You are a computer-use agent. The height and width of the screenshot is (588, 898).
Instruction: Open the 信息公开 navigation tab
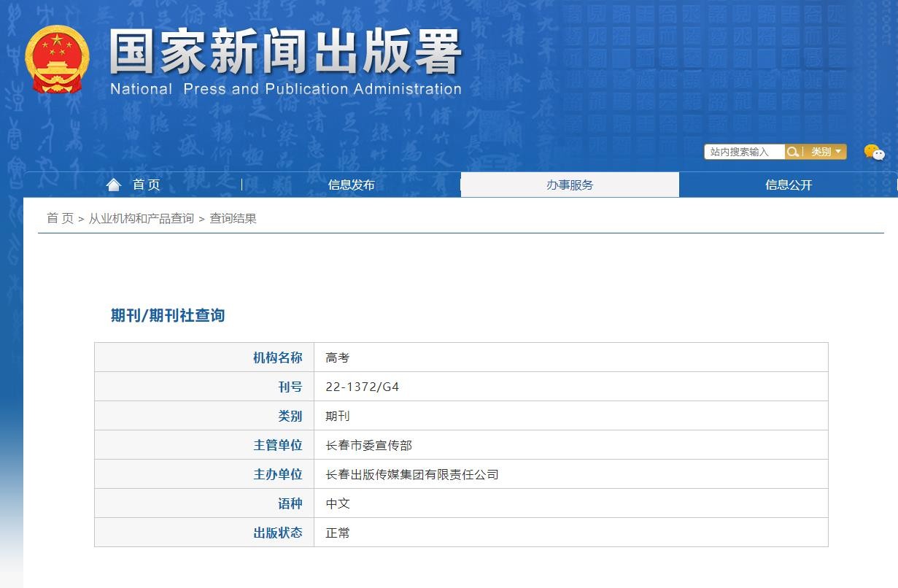pos(788,185)
